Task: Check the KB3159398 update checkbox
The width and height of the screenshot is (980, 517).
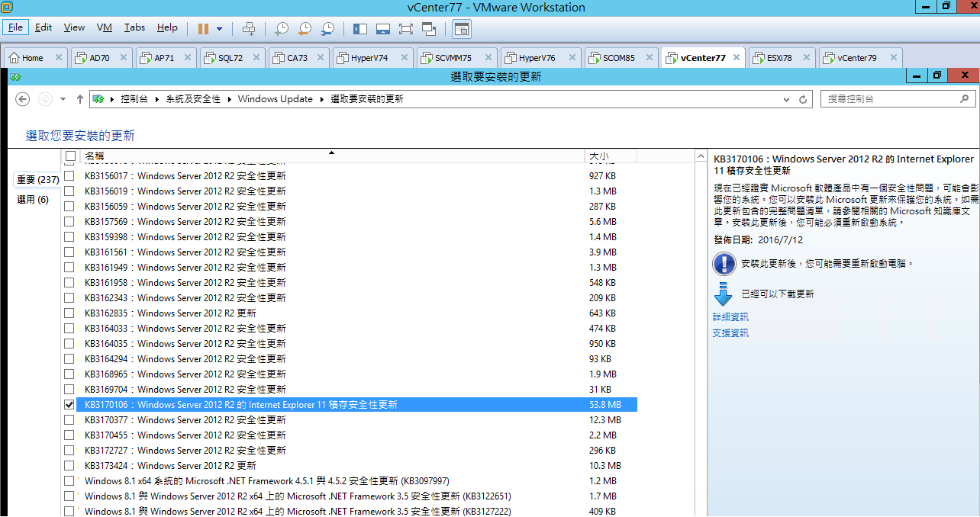Action: point(70,237)
